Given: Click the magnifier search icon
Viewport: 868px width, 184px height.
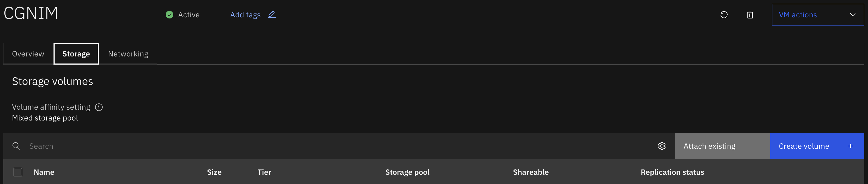Looking at the screenshot, I should coord(16,146).
